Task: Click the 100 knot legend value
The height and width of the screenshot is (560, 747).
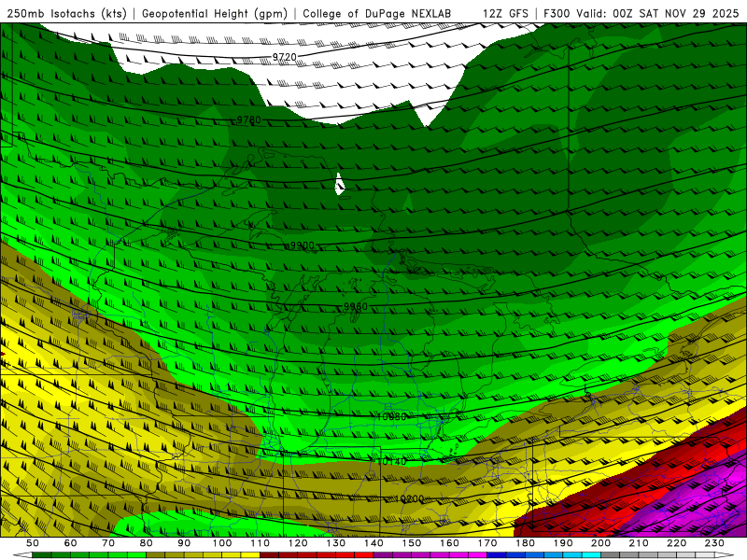Action: [222, 543]
